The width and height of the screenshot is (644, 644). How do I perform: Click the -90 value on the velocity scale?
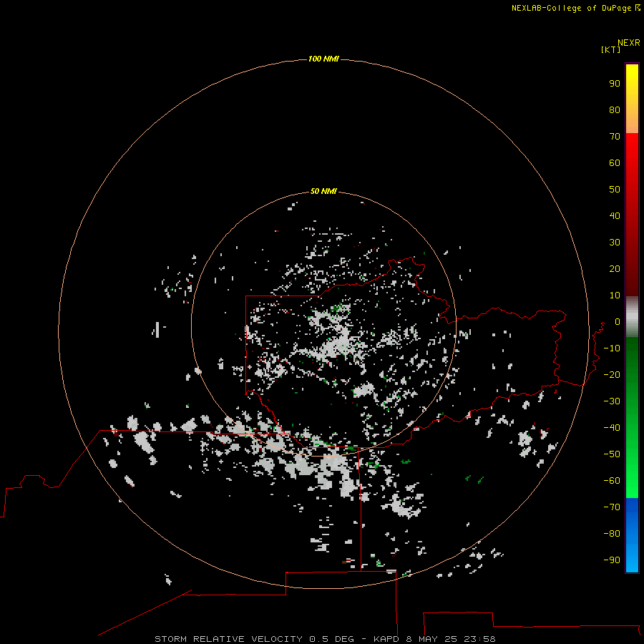pos(612,560)
